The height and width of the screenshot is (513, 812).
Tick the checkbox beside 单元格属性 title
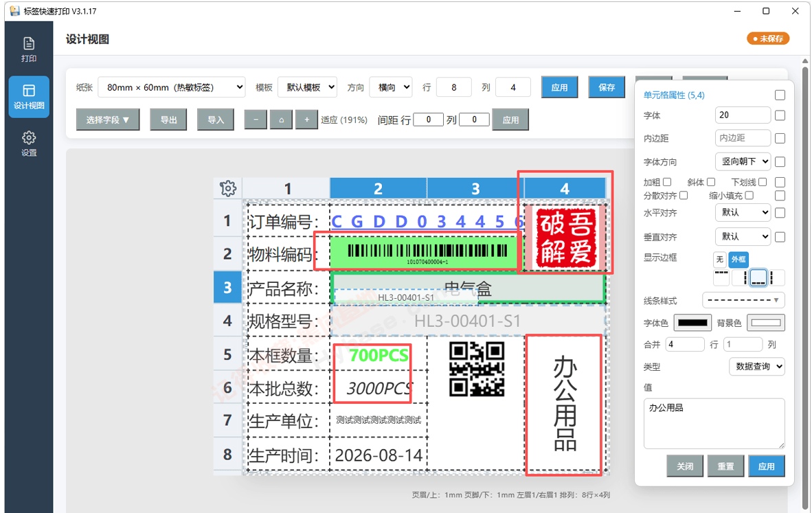(780, 95)
